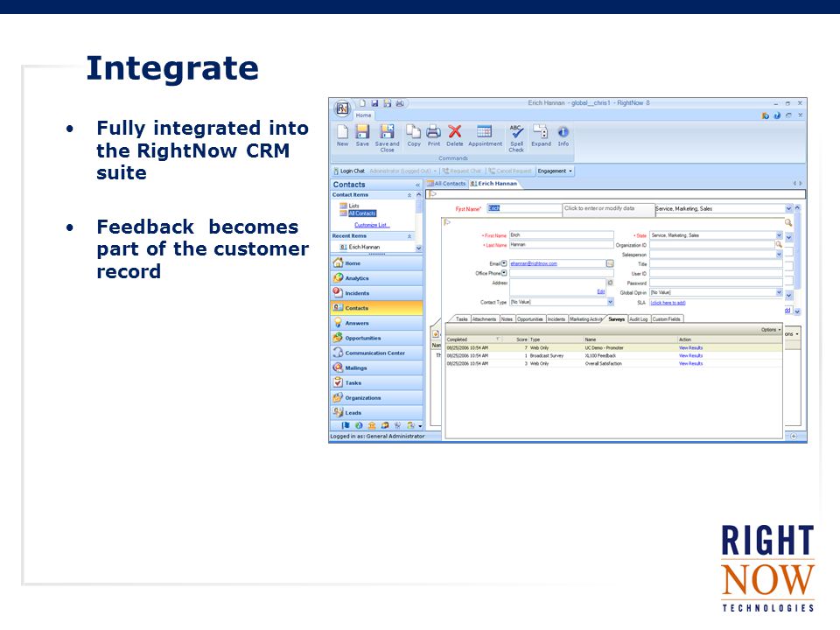Viewport: 840px width, 630px height.
Task: Open Organizations in navigation pane
Action: coord(376,398)
